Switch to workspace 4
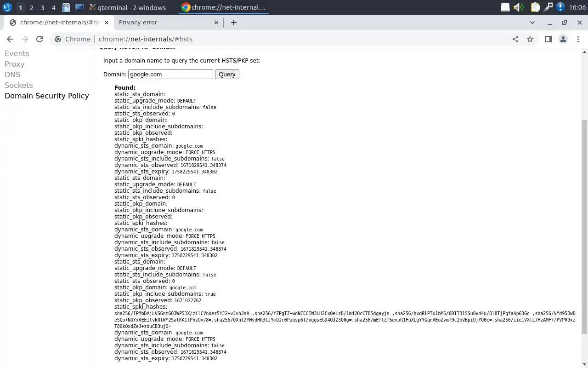Image resolution: width=588 pixels, height=368 pixels. [53, 7]
